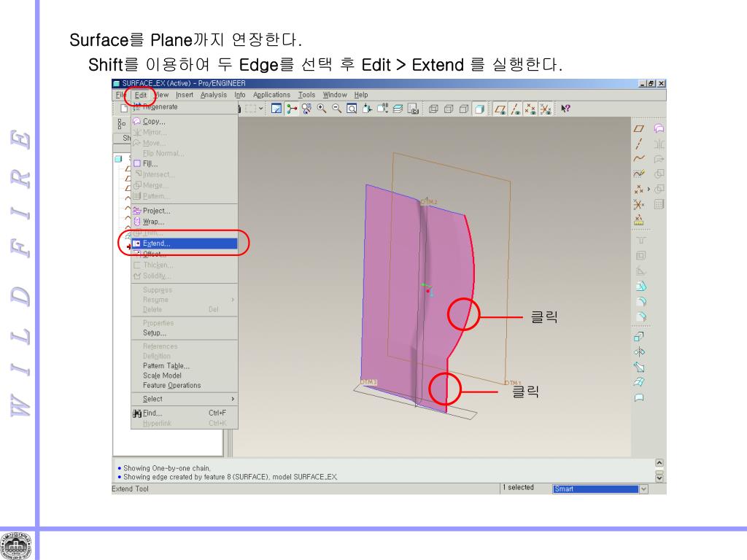Open the Analysis menu
The width and height of the screenshot is (747, 560).
click(x=214, y=95)
